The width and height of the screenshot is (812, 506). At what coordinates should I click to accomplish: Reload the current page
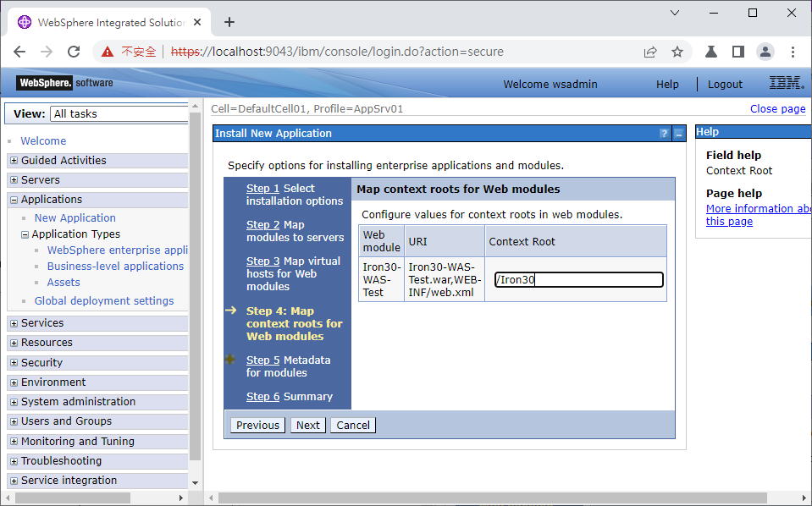pos(74,52)
